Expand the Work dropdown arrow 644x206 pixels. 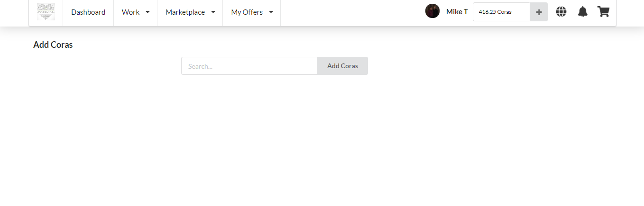[x=147, y=12]
